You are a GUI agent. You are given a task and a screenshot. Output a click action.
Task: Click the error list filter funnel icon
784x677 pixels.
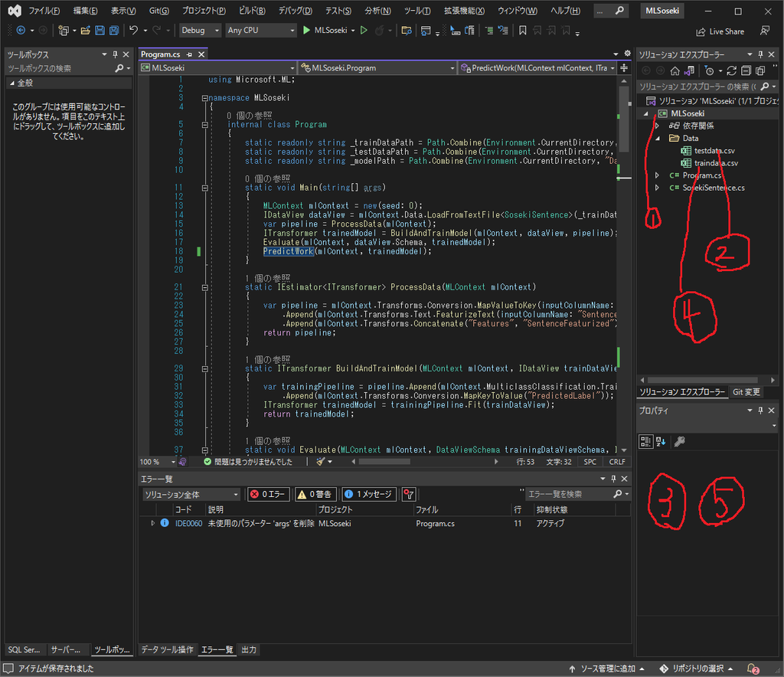pyautogui.click(x=409, y=495)
